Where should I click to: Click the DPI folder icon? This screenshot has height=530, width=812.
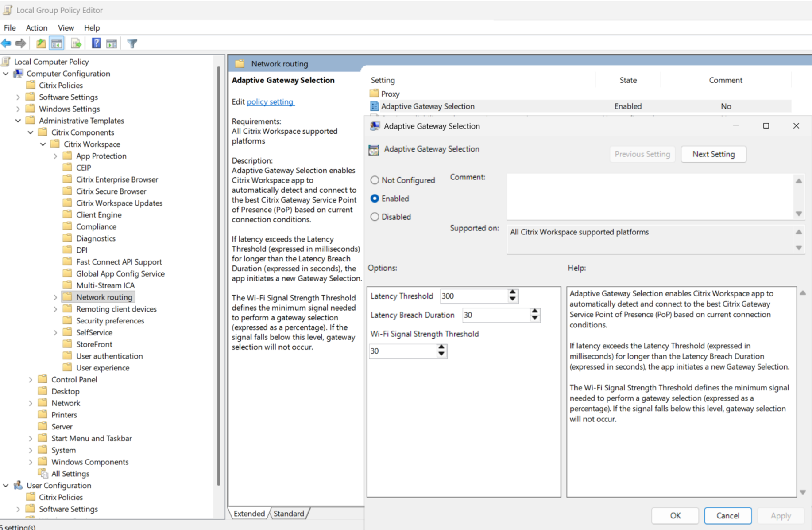click(x=67, y=249)
